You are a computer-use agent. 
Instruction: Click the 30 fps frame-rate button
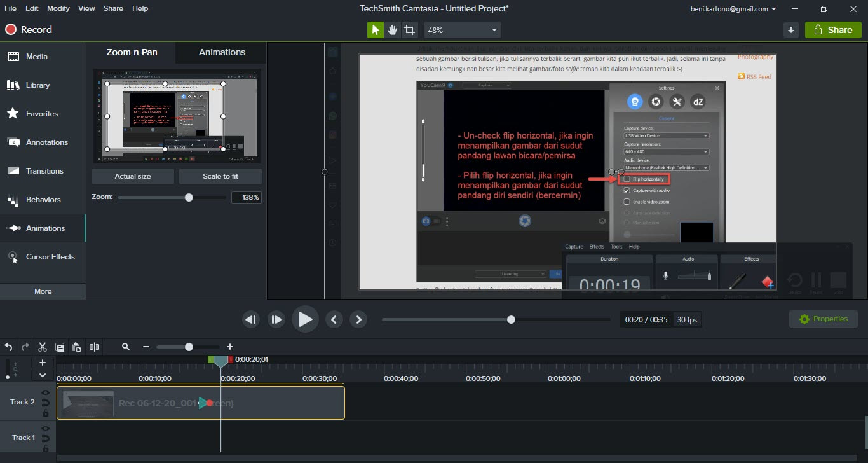(x=687, y=320)
